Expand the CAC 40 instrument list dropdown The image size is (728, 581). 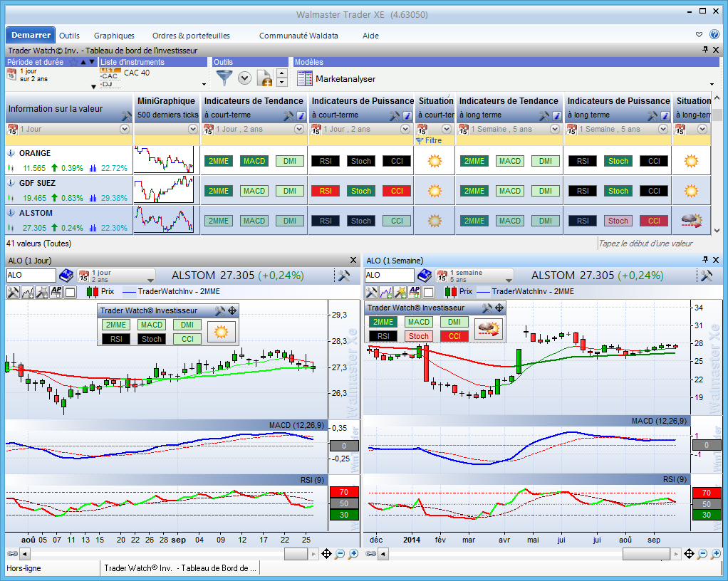pos(204,85)
